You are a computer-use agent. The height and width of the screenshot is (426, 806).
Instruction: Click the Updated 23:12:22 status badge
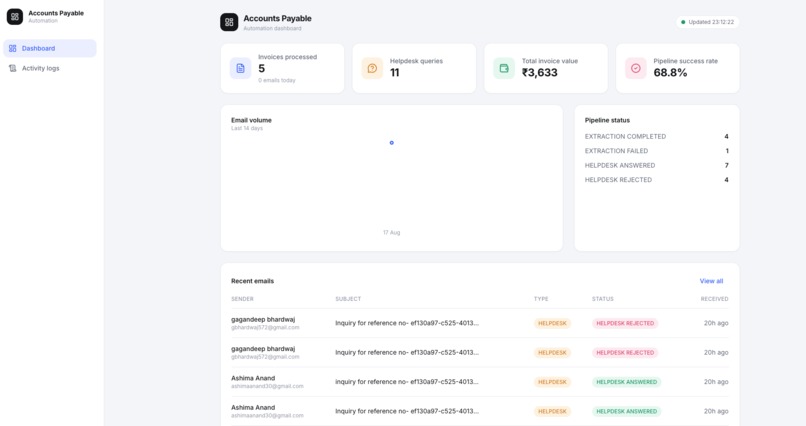click(707, 22)
